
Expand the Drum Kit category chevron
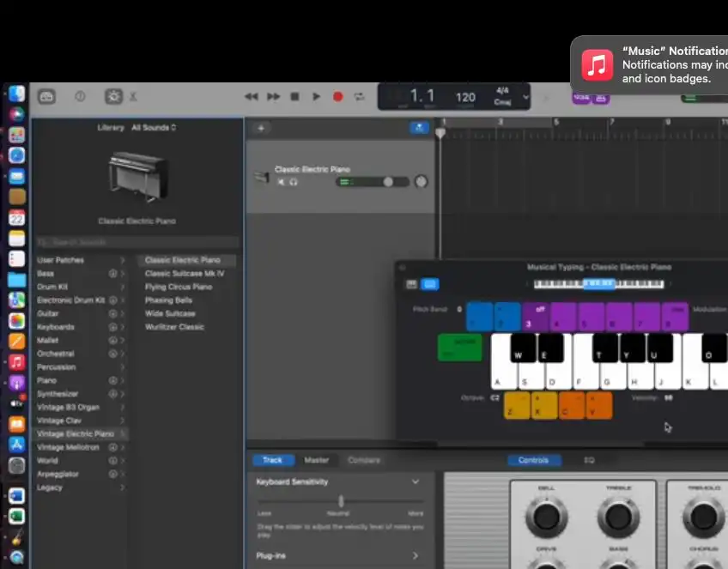(123, 287)
